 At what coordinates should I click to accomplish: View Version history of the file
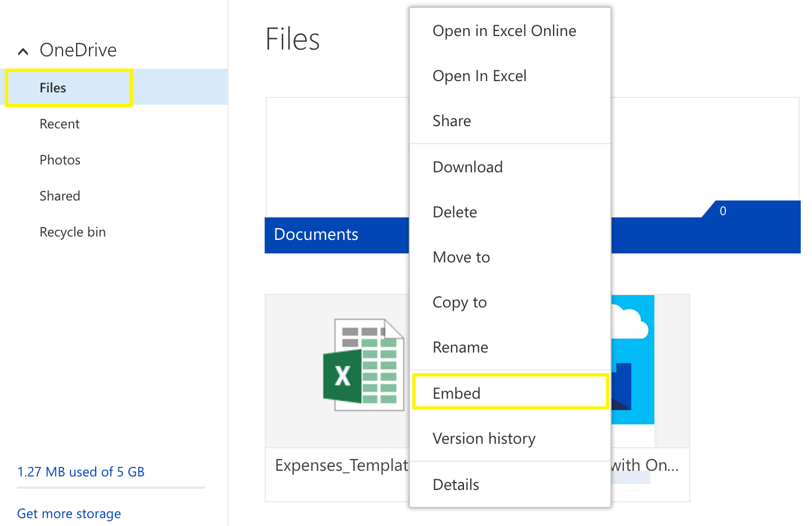pos(484,438)
